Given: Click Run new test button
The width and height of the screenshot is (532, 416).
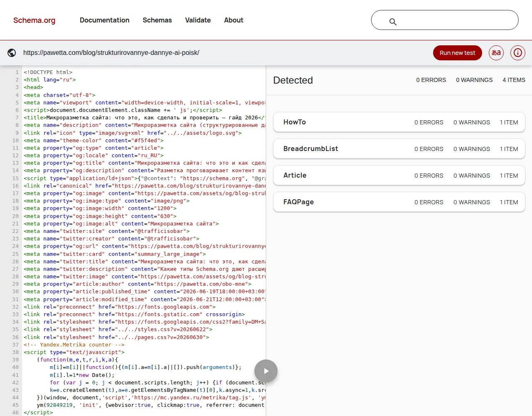Looking at the screenshot, I should (x=458, y=53).
